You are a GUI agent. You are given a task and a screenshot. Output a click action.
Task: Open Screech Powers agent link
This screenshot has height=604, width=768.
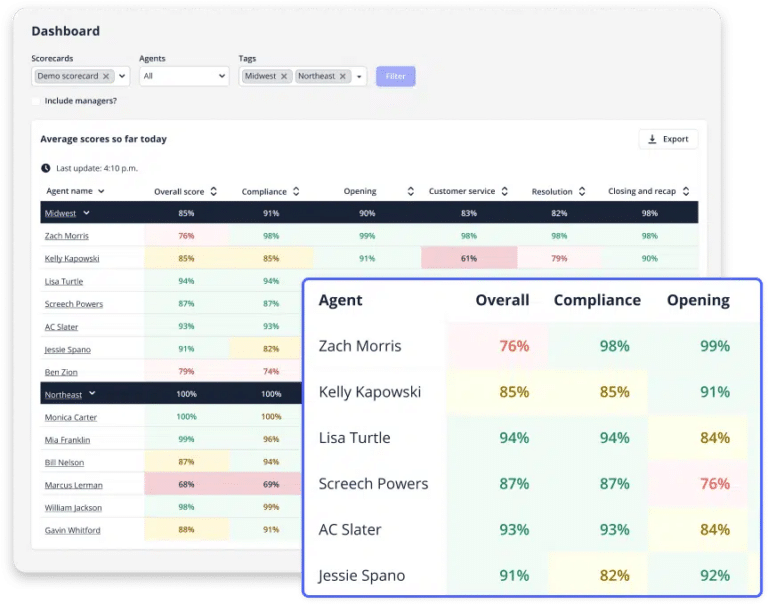click(74, 304)
